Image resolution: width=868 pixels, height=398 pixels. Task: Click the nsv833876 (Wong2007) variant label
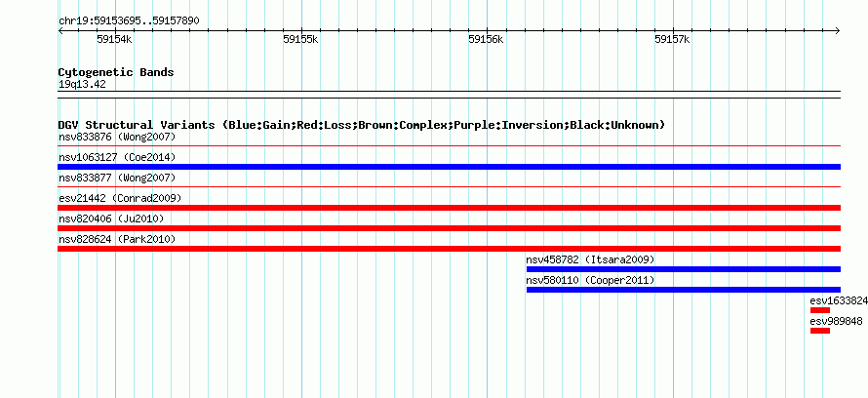coord(117,137)
